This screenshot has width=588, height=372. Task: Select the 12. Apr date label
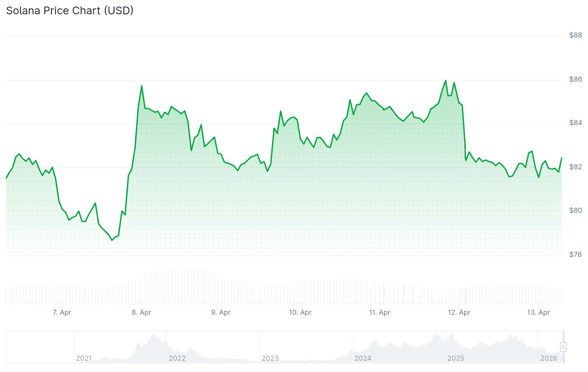coord(459,312)
